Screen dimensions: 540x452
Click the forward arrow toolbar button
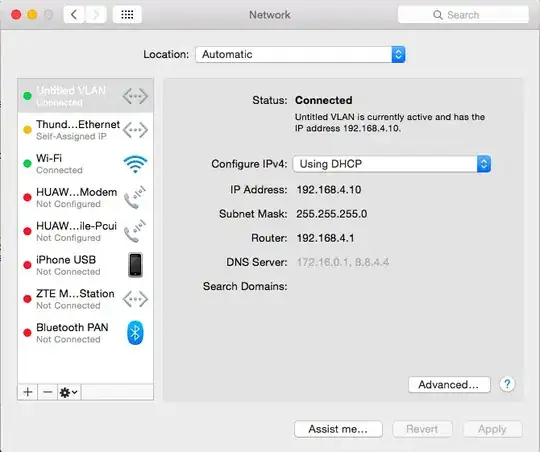pyautogui.click(x=96, y=14)
